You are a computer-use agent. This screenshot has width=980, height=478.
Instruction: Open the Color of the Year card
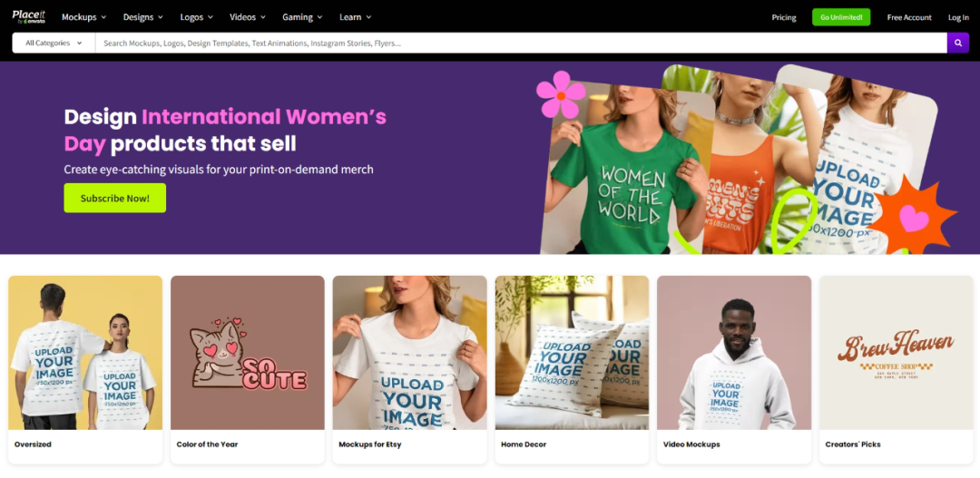tap(248, 353)
